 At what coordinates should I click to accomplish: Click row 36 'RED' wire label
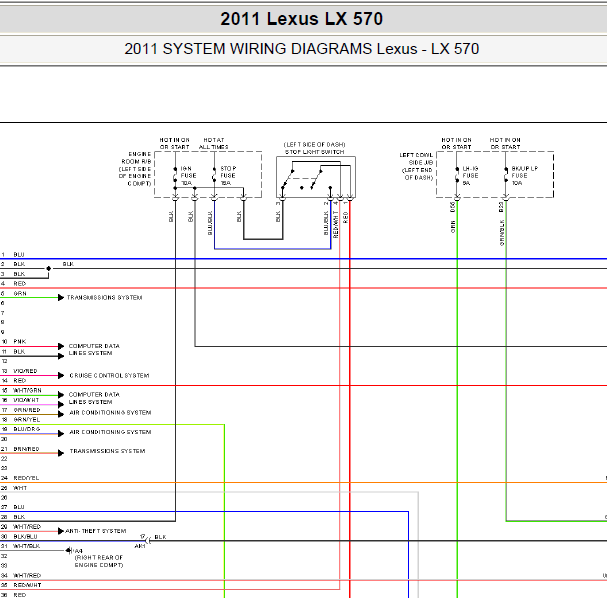(19, 595)
